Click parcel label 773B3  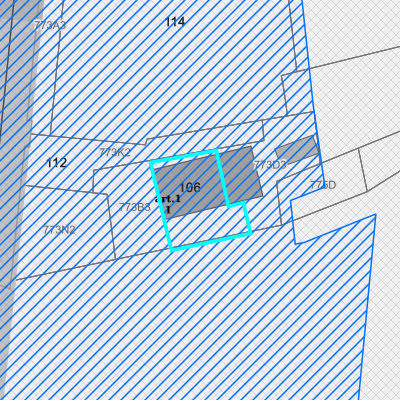coord(135,207)
